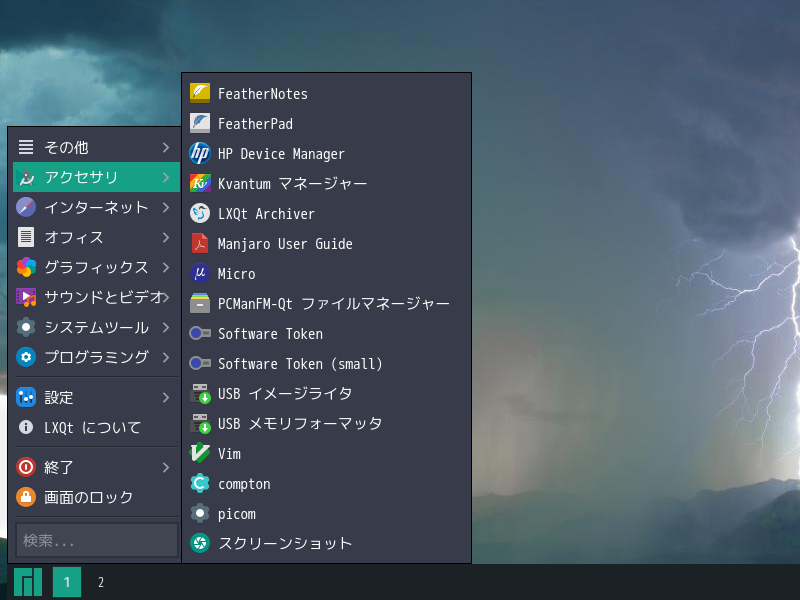Click the Micro mu icon

pos(199,273)
